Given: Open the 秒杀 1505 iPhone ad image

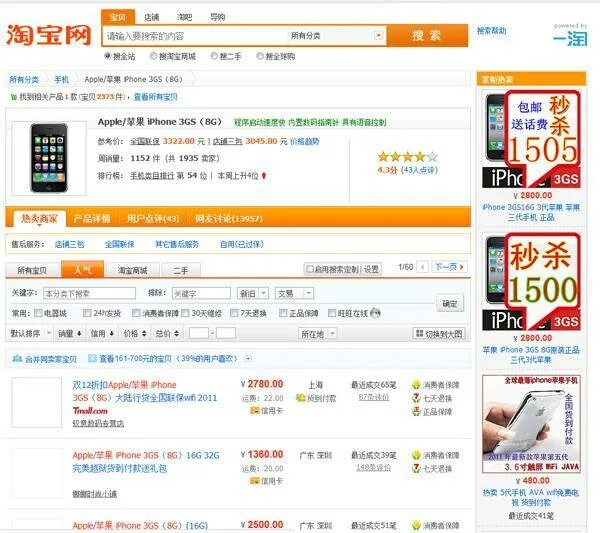Looking at the screenshot, I should (x=531, y=139).
